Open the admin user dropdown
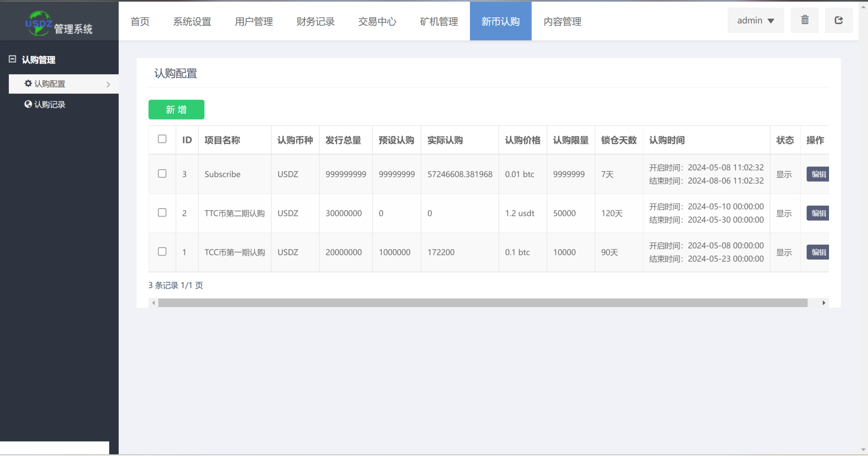The height and width of the screenshot is (456, 868). (755, 20)
